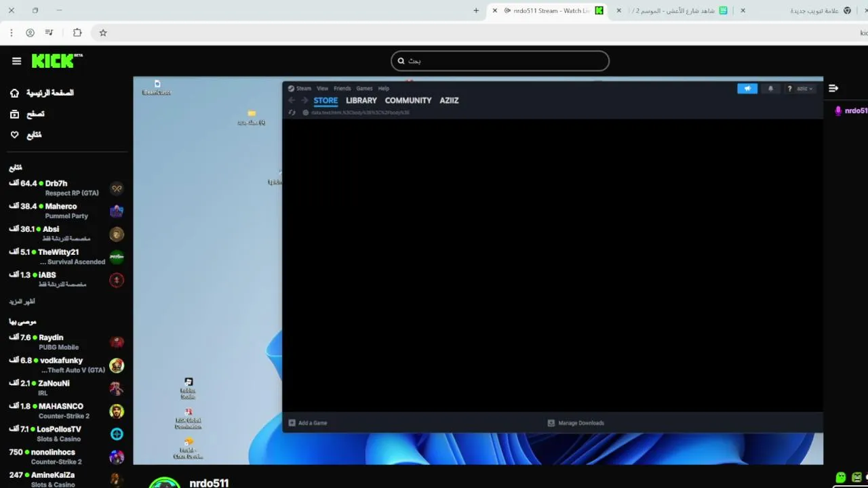Click MAHASNCO avatar icon
Screen dimensions: 868x488
[117, 411]
